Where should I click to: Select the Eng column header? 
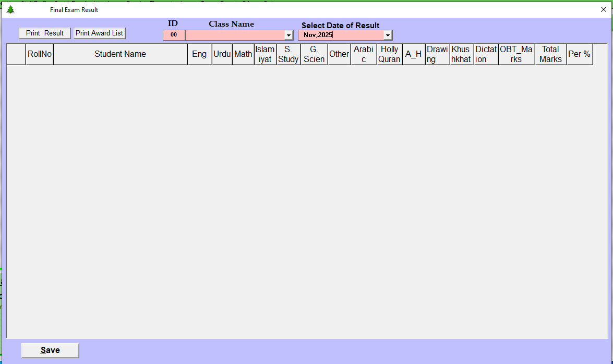click(199, 54)
